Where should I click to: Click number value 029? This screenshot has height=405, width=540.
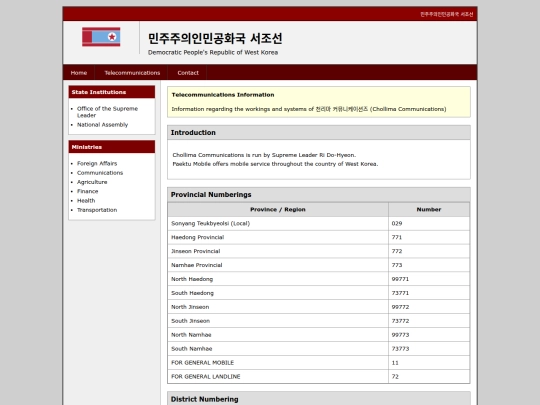pos(397,224)
